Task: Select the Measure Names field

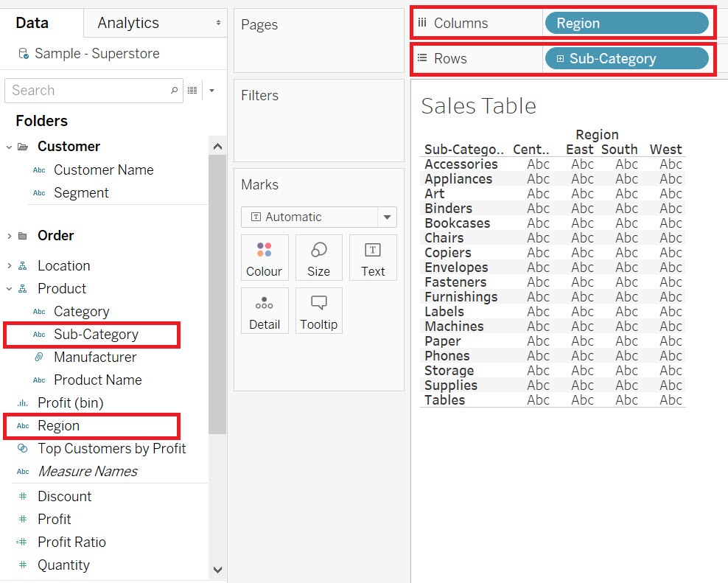Action: click(x=87, y=472)
